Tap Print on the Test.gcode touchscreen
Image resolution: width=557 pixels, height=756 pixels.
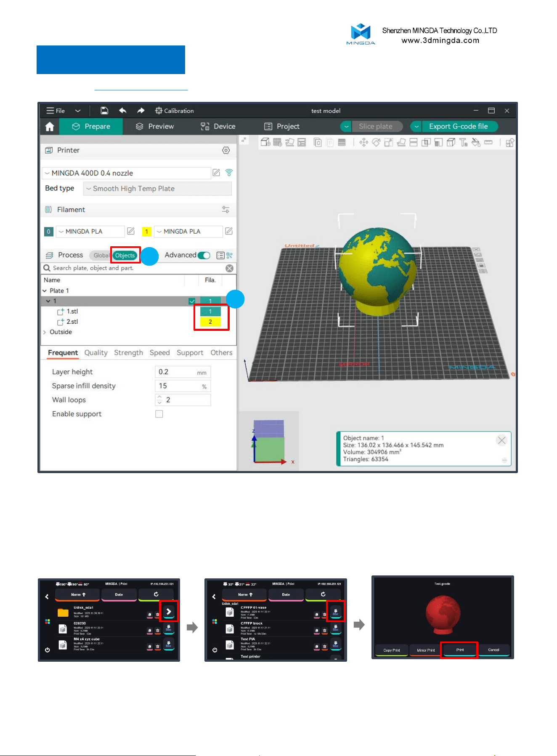[459, 650]
